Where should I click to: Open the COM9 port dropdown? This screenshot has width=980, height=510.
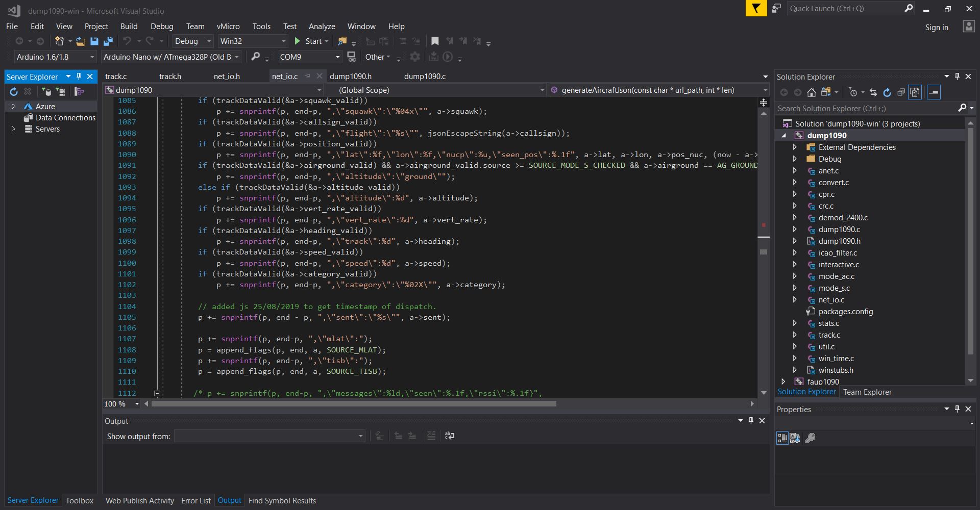(309, 57)
